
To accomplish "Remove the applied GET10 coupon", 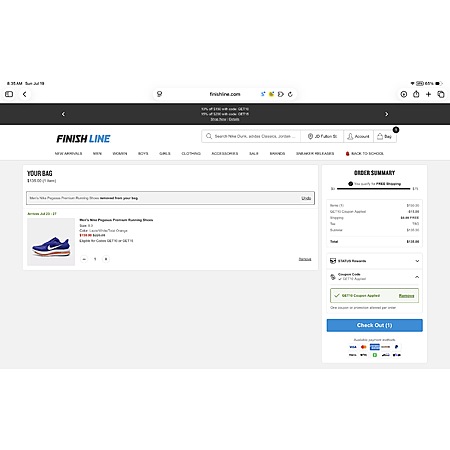I will 406,296.
